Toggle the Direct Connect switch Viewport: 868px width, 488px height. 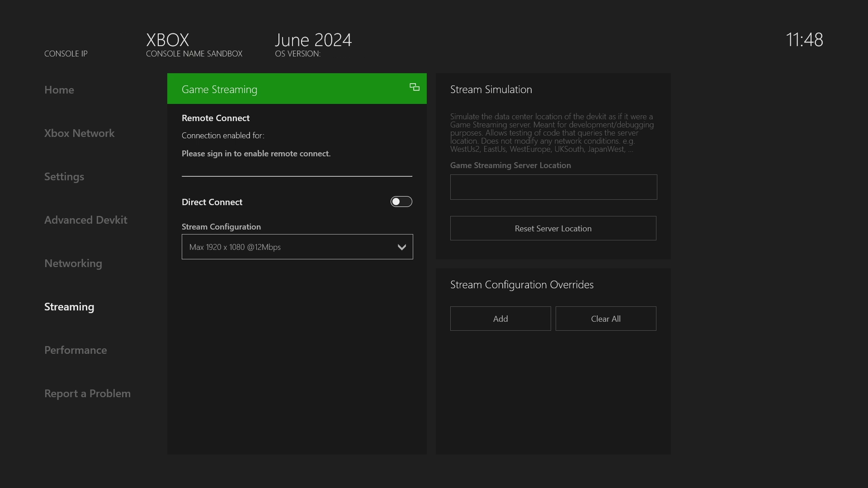401,202
